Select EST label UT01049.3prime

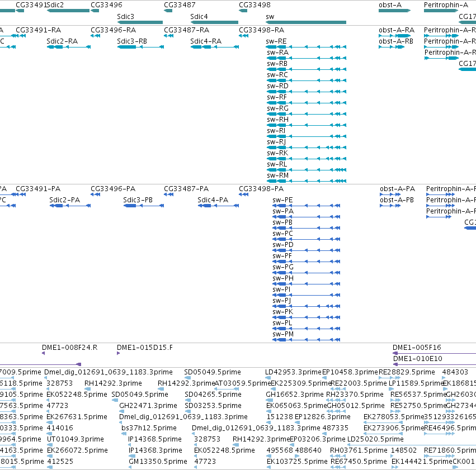click(x=76, y=439)
